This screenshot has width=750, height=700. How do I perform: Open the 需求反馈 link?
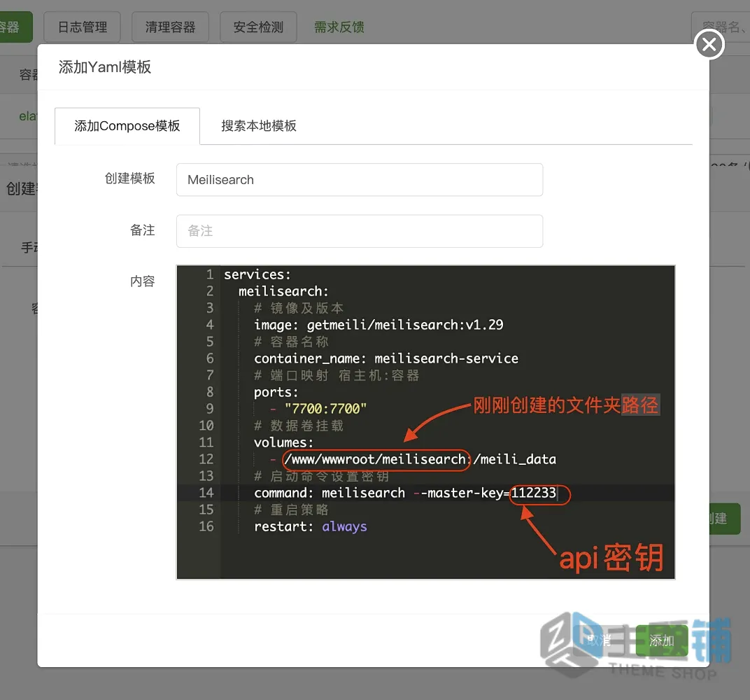click(339, 27)
